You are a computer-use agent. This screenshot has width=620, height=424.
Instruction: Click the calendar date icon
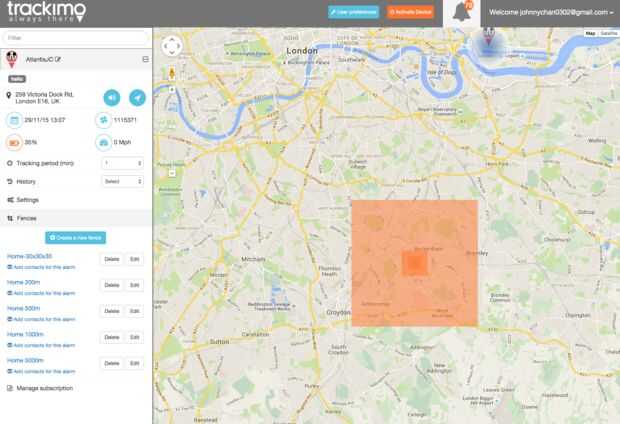[x=14, y=120]
